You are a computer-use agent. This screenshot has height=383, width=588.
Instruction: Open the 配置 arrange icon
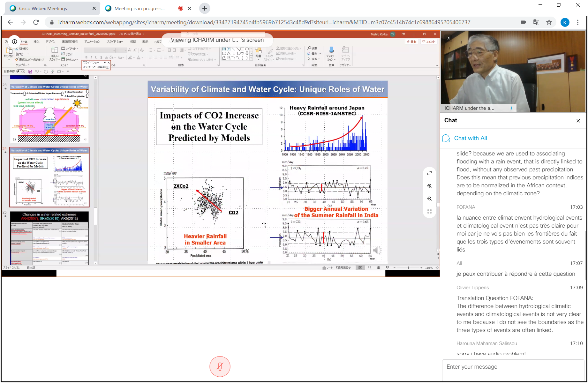258,52
